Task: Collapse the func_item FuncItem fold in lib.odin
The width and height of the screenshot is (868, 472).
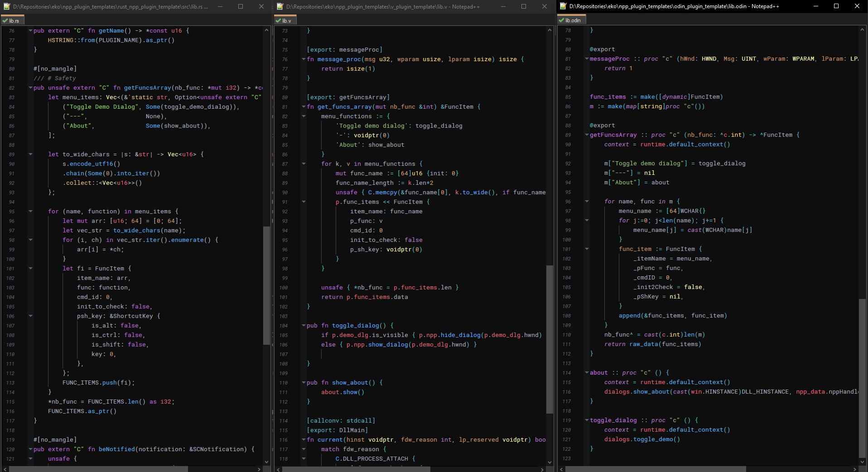Action: [587, 249]
